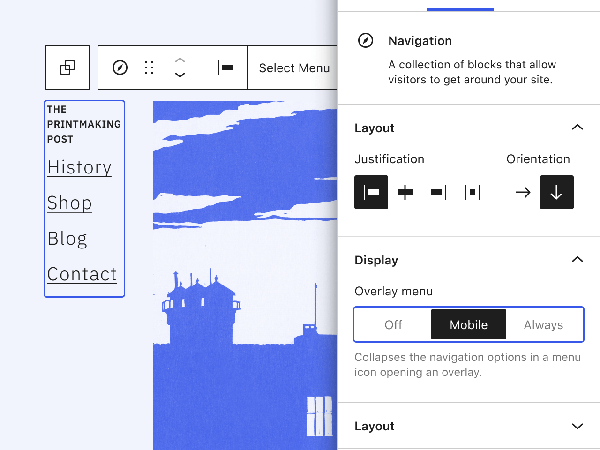The width and height of the screenshot is (600, 450).
Task: Click the move up arrow in toolbar
Action: pyautogui.click(x=180, y=60)
